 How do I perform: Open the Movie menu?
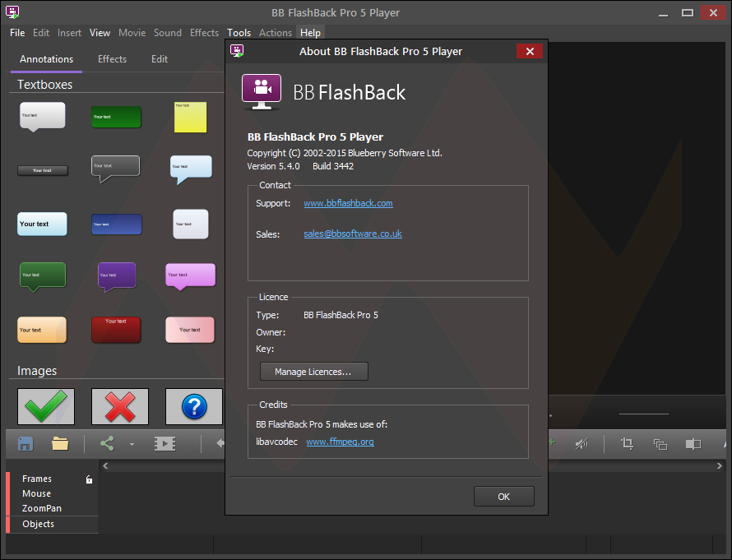tap(132, 33)
